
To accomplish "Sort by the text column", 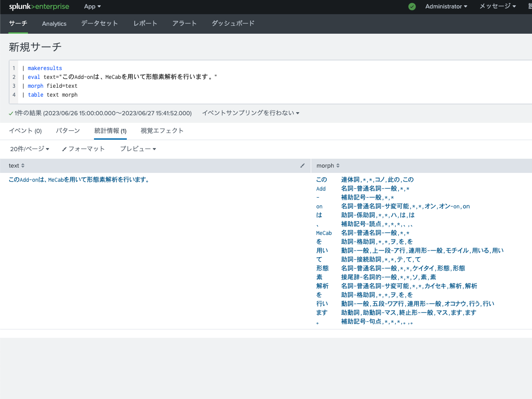I will pos(17,165).
